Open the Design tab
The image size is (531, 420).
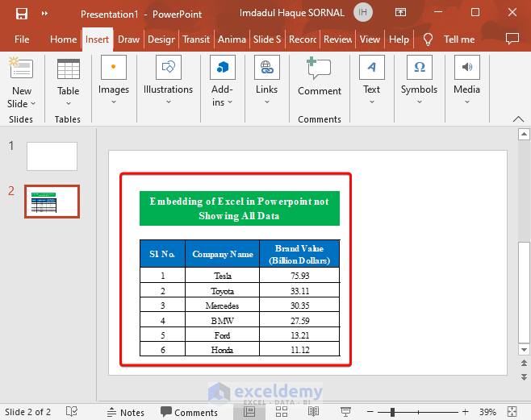tap(161, 40)
